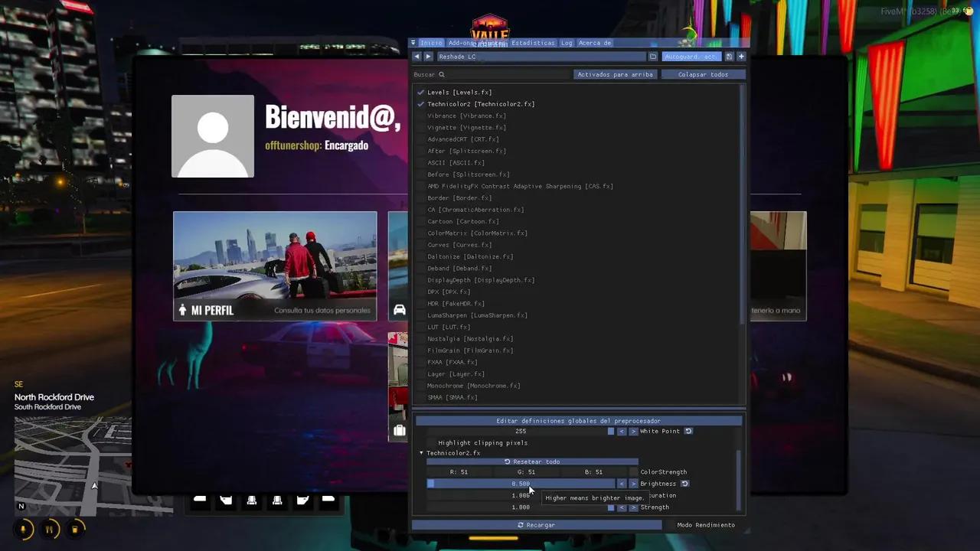Click the Brightness slider bar
This screenshot has height=551, width=980.
point(521,484)
